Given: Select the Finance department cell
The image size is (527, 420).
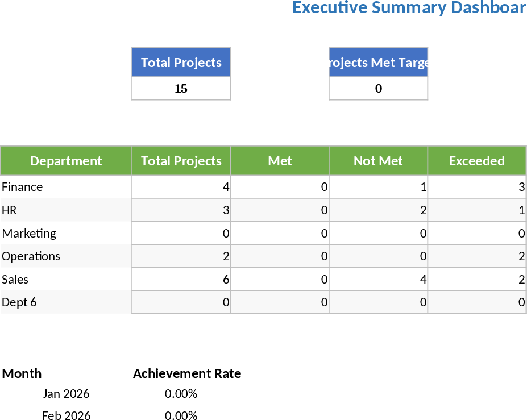Looking at the screenshot, I should click(x=66, y=187).
